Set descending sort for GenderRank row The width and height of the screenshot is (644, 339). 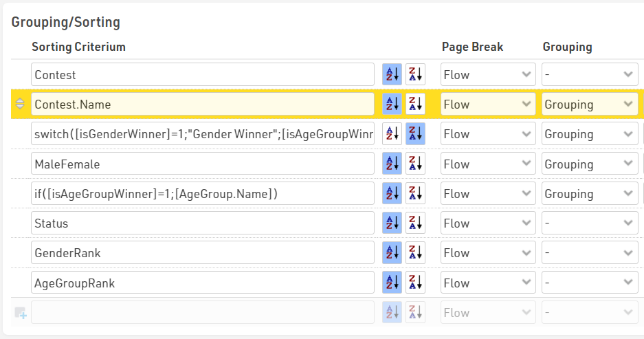coord(415,253)
